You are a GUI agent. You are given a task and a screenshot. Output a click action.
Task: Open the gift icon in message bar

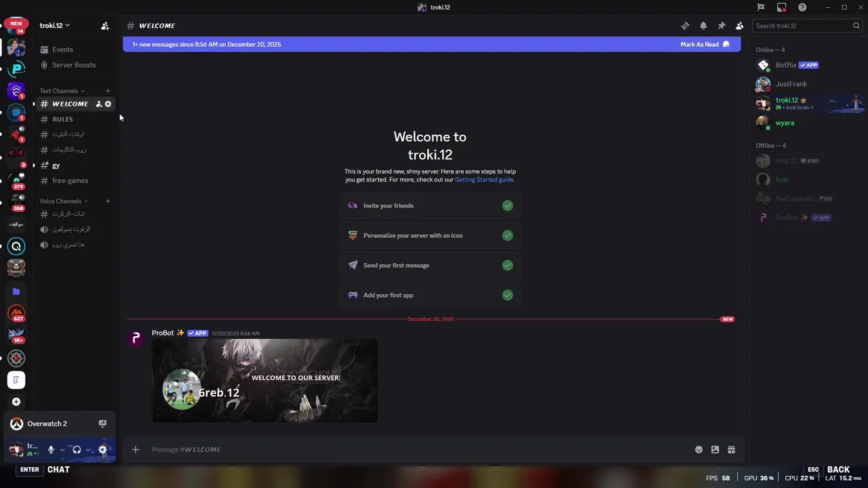(731, 449)
